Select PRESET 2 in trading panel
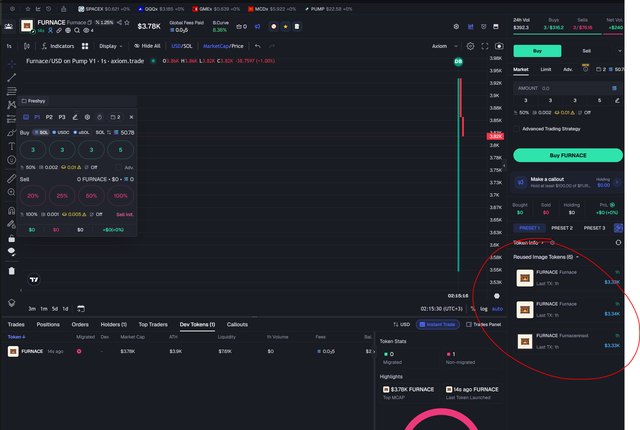Viewport: 640px width, 430px height. point(562,228)
